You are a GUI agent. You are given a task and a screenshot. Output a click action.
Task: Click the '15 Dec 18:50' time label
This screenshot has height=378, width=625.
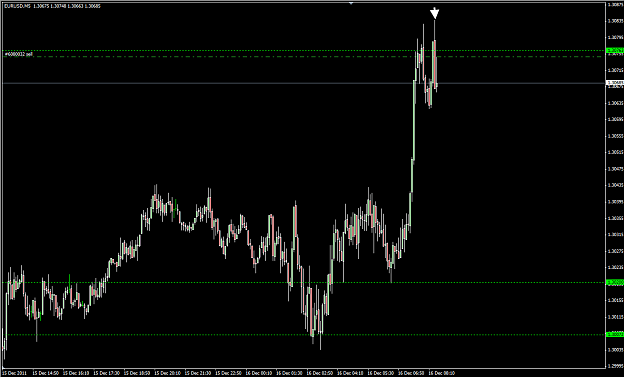point(137,374)
